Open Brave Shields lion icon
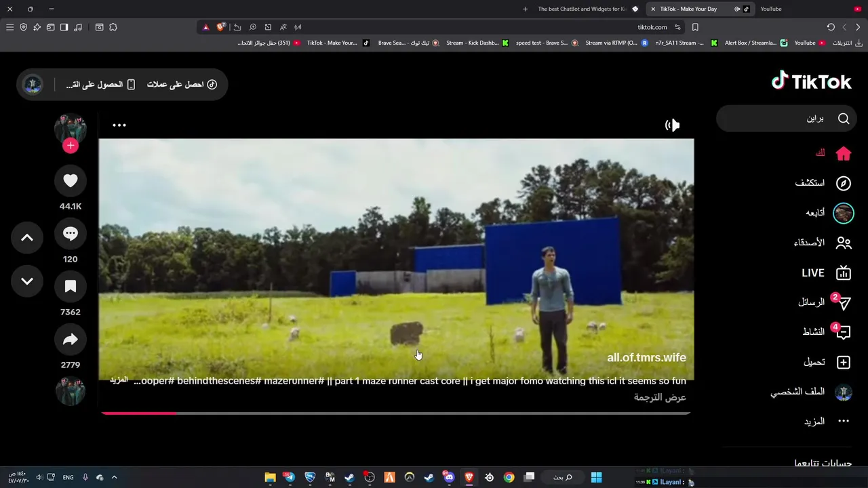 (220, 27)
